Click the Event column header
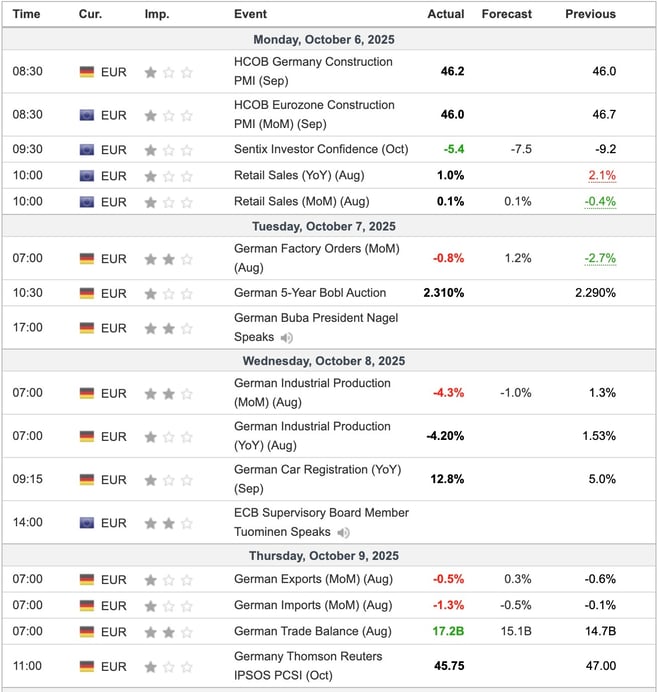The width and height of the screenshot is (658, 692). click(x=250, y=14)
